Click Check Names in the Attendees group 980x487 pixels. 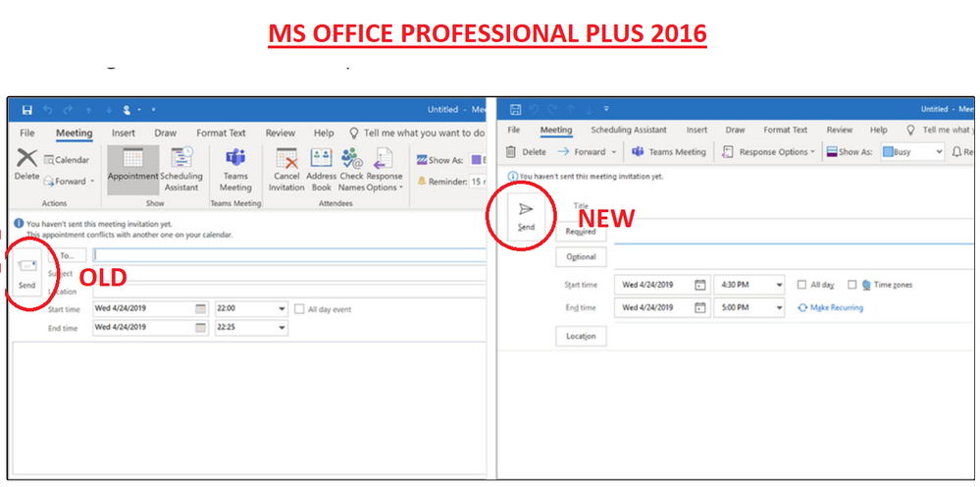pos(351,170)
